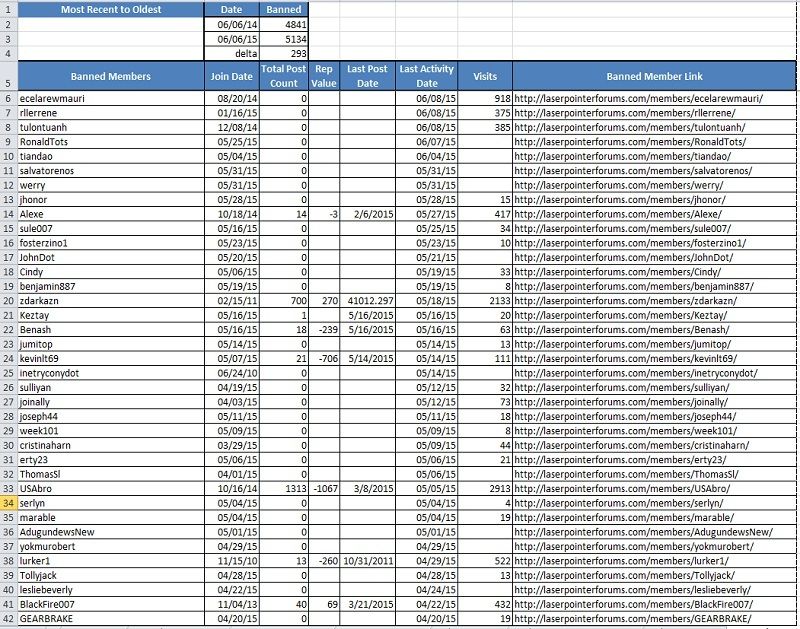The image size is (800, 629).
Task: Select the rep value cell -706
Action: 324,359
